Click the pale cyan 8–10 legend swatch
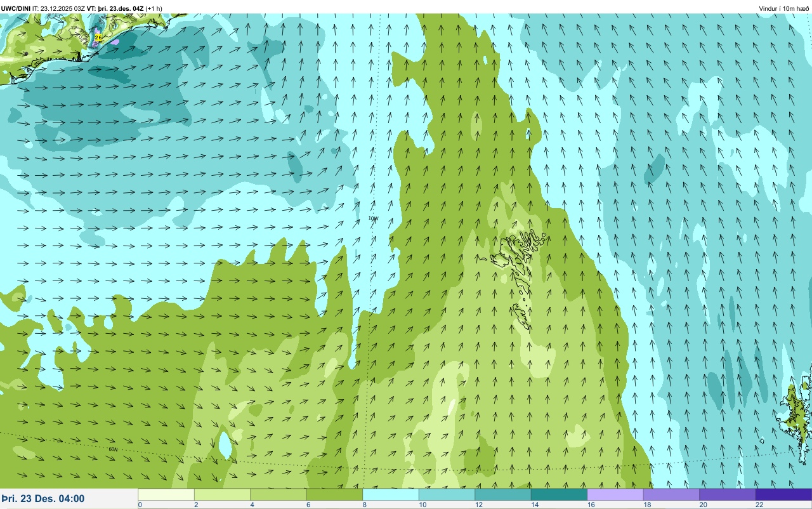Screen dimensions: 812x509 tap(391, 494)
